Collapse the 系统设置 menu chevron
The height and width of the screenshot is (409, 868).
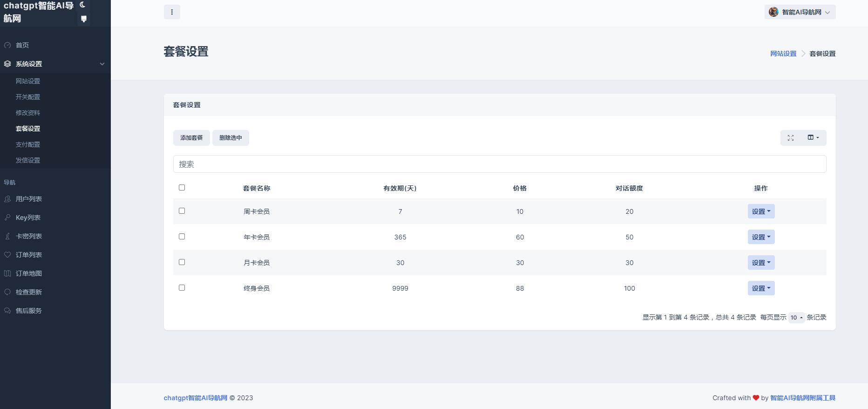pyautogui.click(x=102, y=64)
